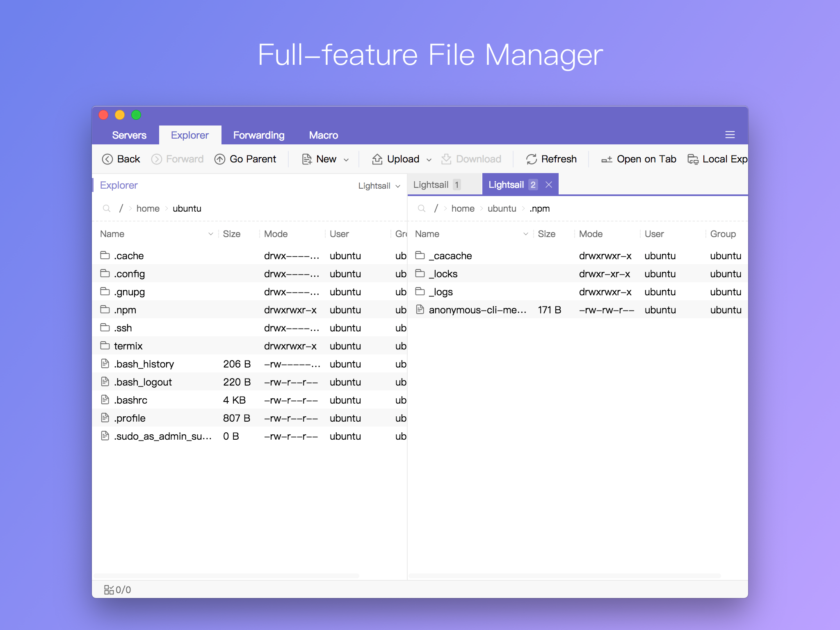Viewport: 840px width, 630px height.
Task: Switch to the Servers tab
Action: [129, 135]
